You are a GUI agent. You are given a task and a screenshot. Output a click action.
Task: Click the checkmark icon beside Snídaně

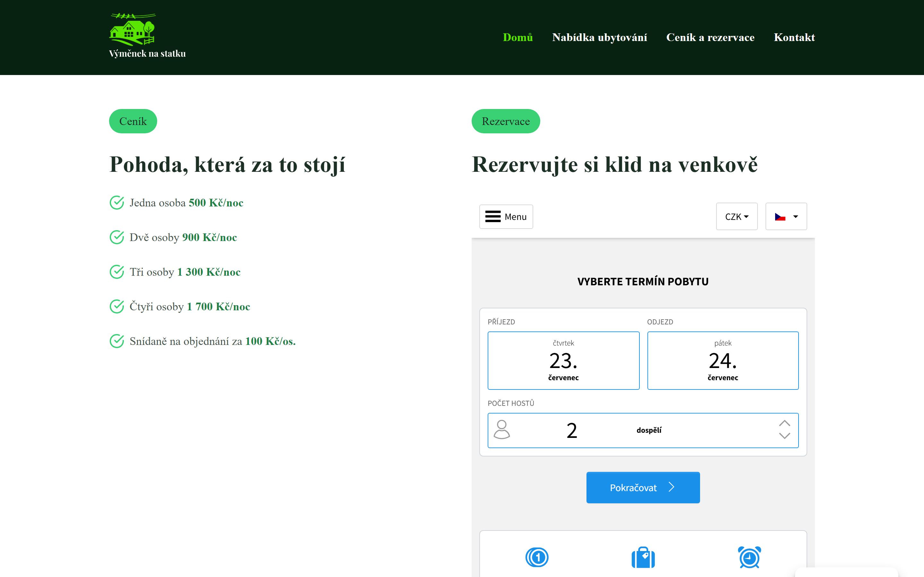[x=117, y=341]
